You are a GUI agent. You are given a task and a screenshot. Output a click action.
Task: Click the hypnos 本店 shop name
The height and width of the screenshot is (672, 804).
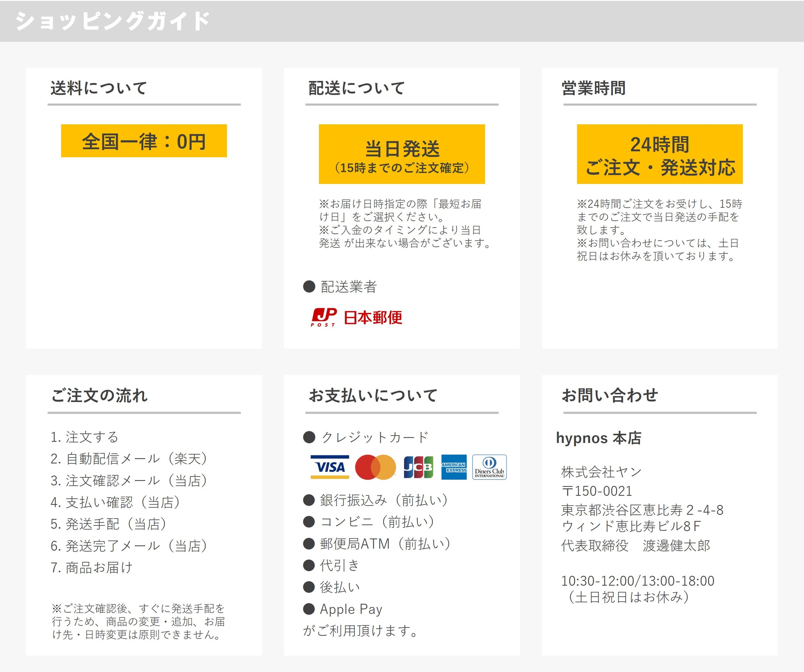pos(599,438)
